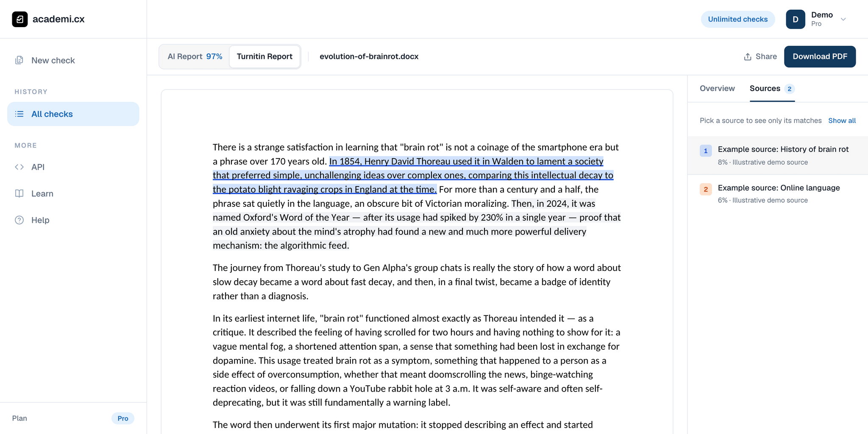Viewport: 868px width, 434px height.
Task: Click the Download PDF button
Action: point(820,56)
